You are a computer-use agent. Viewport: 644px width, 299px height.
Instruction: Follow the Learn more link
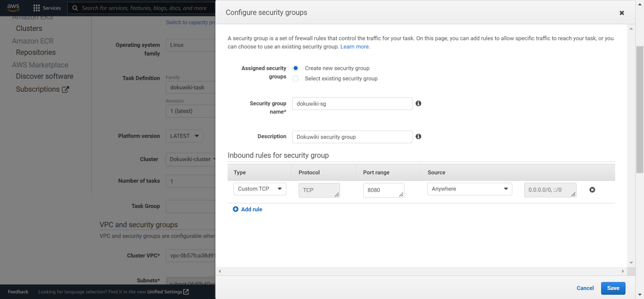(355, 47)
